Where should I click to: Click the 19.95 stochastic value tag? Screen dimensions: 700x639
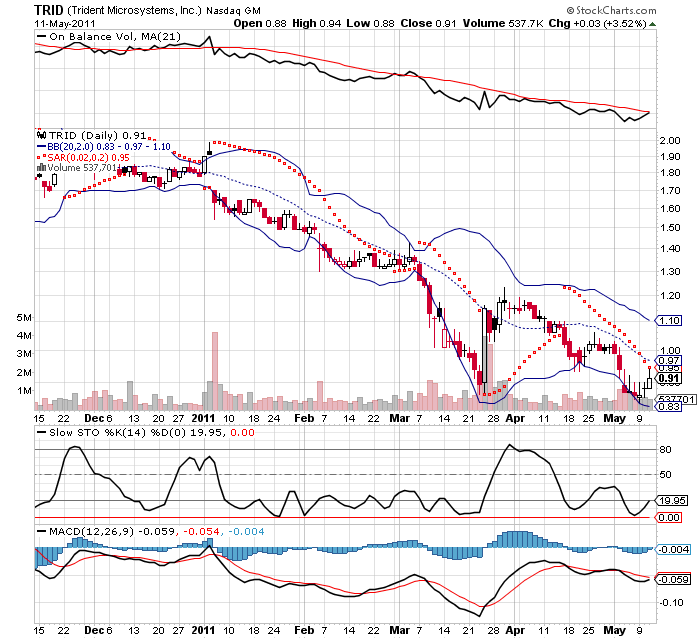point(671,501)
